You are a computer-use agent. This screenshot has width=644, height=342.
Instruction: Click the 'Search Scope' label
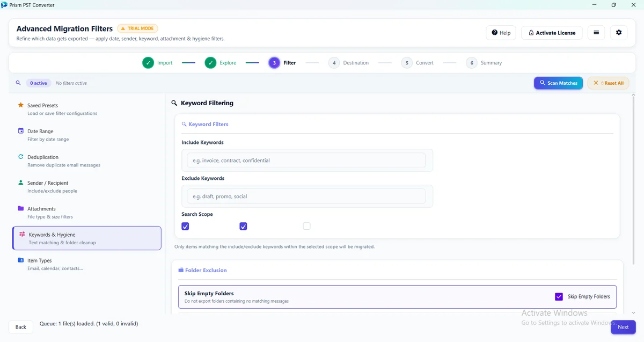point(197,214)
